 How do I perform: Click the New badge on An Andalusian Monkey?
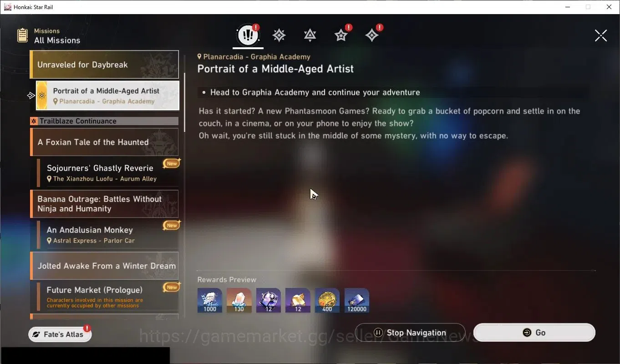172,225
